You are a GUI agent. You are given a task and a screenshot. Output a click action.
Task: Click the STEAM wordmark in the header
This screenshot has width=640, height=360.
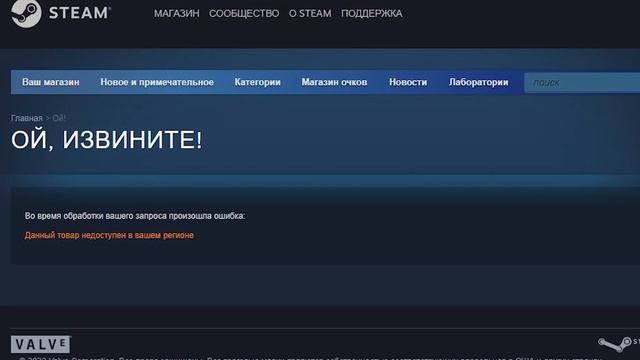[79, 13]
